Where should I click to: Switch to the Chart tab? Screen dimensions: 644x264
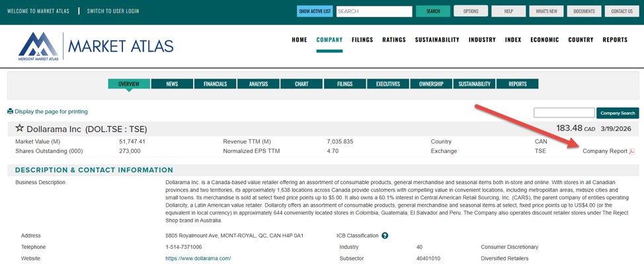pyautogui.click(x=302, y=84)
